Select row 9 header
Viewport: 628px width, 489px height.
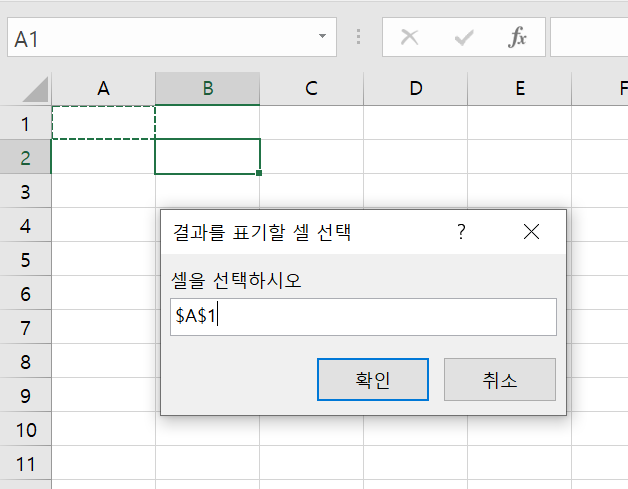coord(25,395)
